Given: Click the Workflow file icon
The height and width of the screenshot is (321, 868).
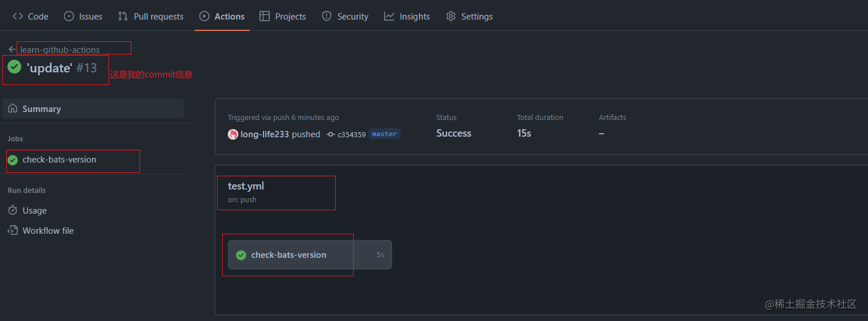Looking at the screenshot, I should [x=13, y=230].
